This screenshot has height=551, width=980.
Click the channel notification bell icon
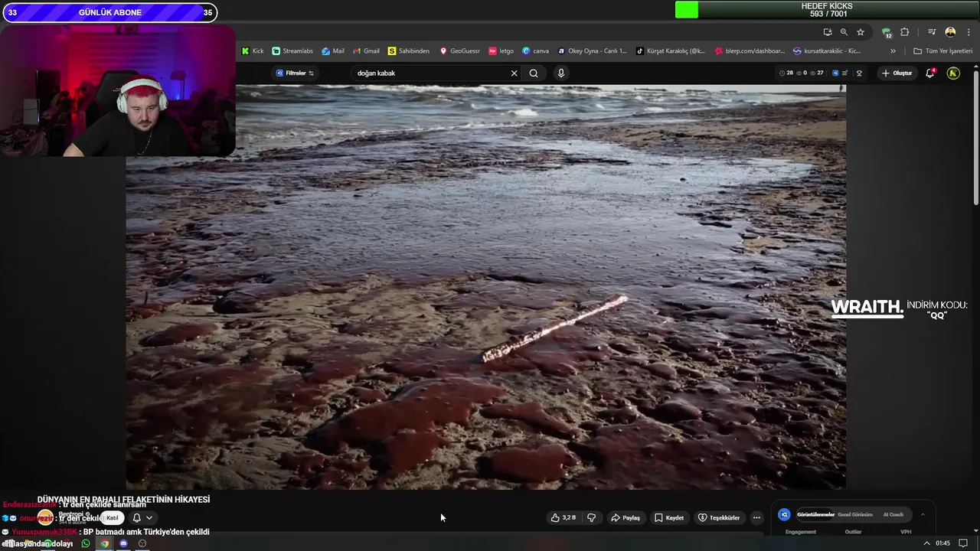point(136,518)
